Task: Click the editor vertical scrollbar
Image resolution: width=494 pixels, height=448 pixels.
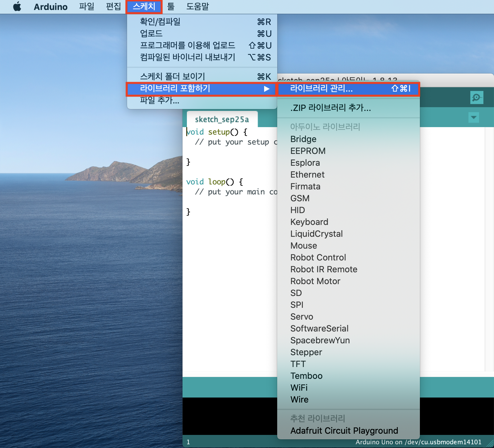Action: 489,249
